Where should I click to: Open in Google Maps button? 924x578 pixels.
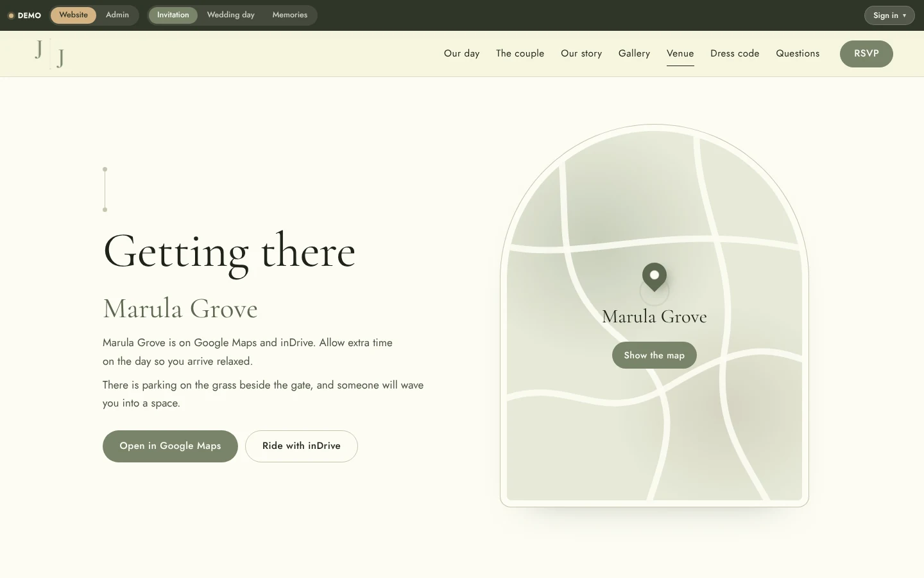coord(170,446)
